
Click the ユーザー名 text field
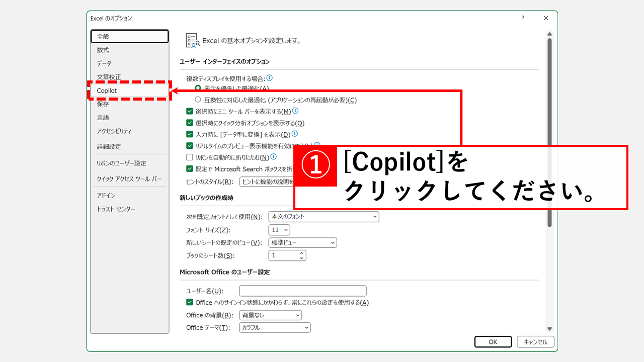[x=303, y=291]
